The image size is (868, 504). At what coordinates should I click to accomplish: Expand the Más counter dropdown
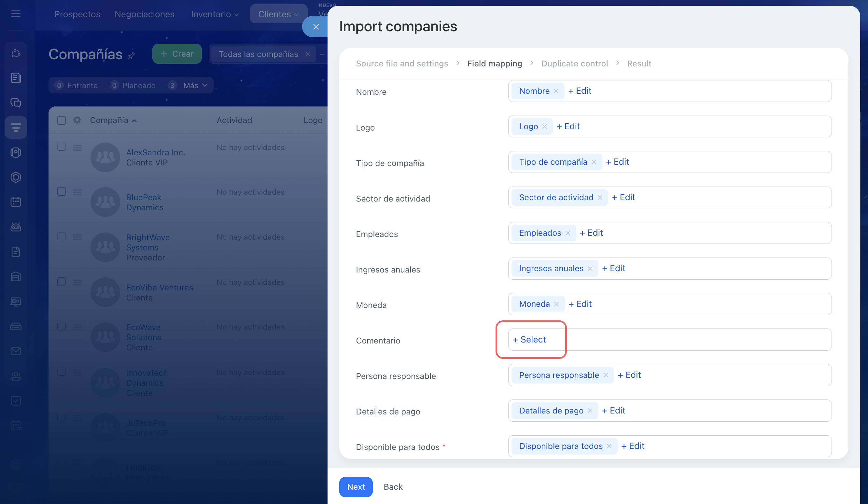[x=195, y=85]
